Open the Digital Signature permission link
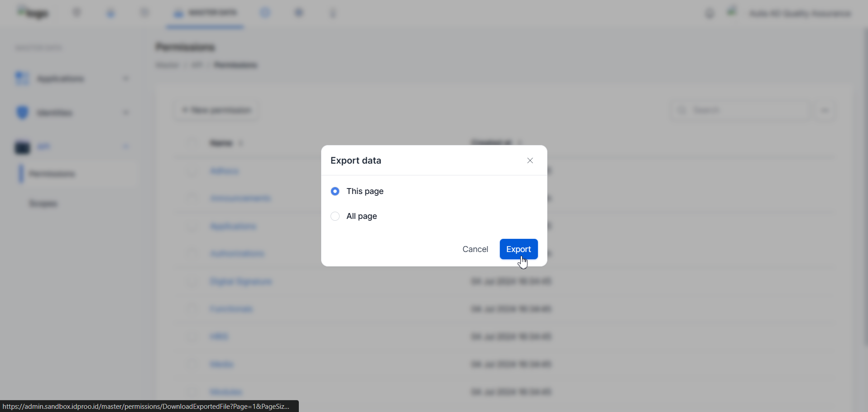Viewport: 868px width, 412px height. 241,281
